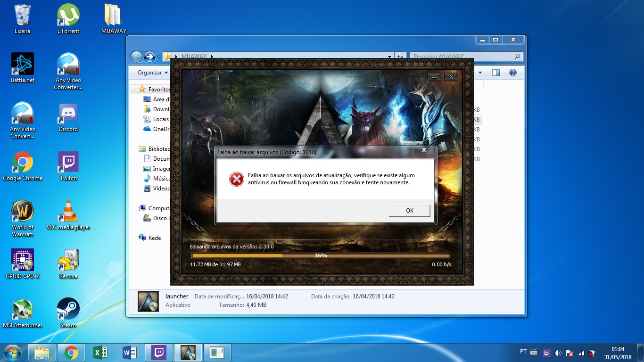The height and width of the screenshot is (362, 644).
Task: Select the MUAWAY folder on the desktop
Action: (114, 19)
